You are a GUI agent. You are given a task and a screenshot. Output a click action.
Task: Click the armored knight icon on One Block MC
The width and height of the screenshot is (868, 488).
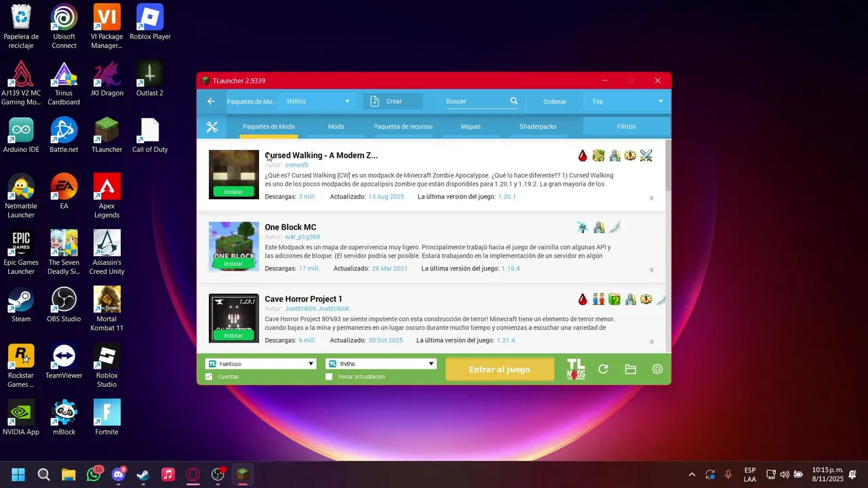598,228
